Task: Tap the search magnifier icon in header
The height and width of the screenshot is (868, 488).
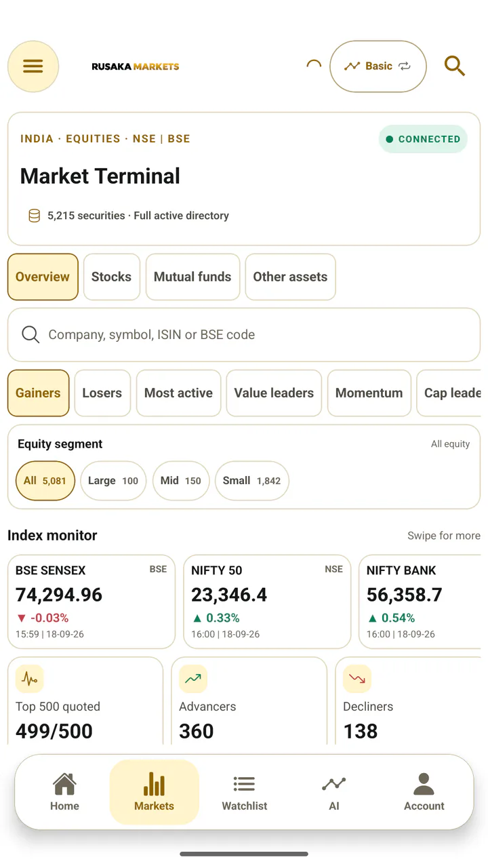Action: pyautogui.click(x=454, y=66)
